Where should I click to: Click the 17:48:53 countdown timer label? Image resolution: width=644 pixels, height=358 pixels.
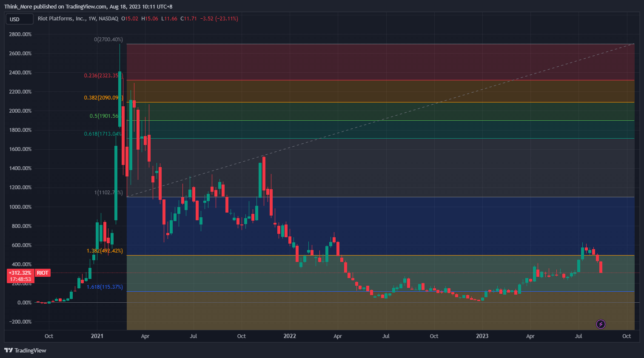tap(20, 279)
